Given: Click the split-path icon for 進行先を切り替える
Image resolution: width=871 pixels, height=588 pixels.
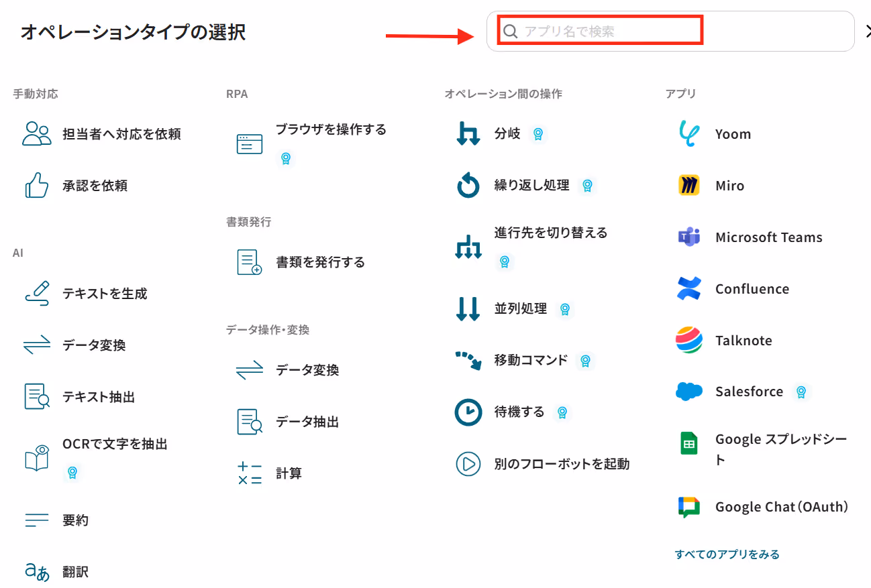Looking at the screenshot, I should pyautogui.click(x=468, y=247).
